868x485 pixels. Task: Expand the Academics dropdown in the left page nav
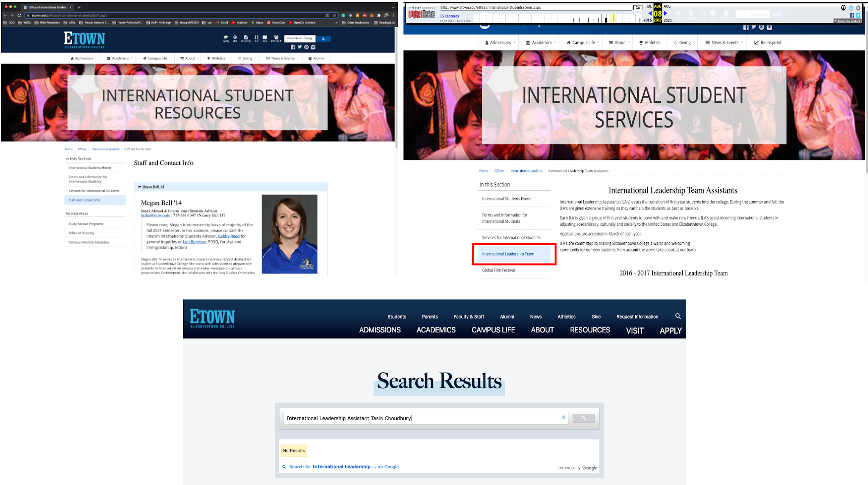pos(120,58)
